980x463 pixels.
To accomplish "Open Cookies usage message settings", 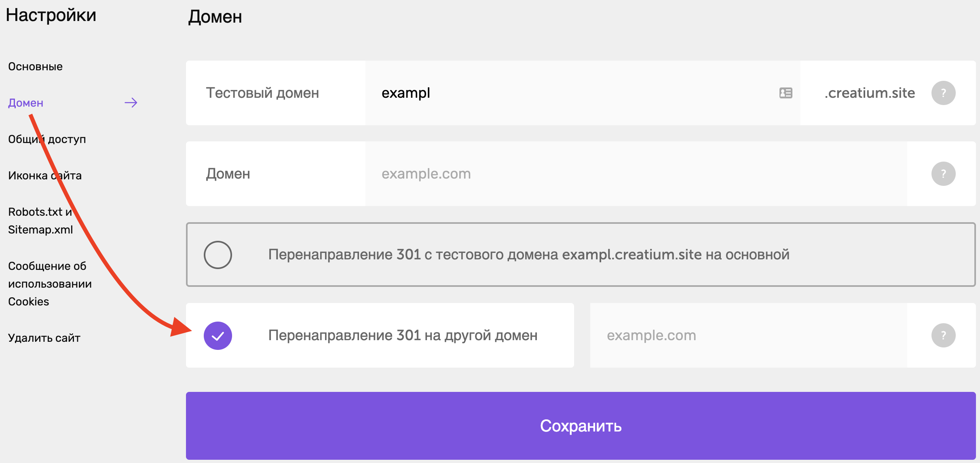I will click(50, 284).
